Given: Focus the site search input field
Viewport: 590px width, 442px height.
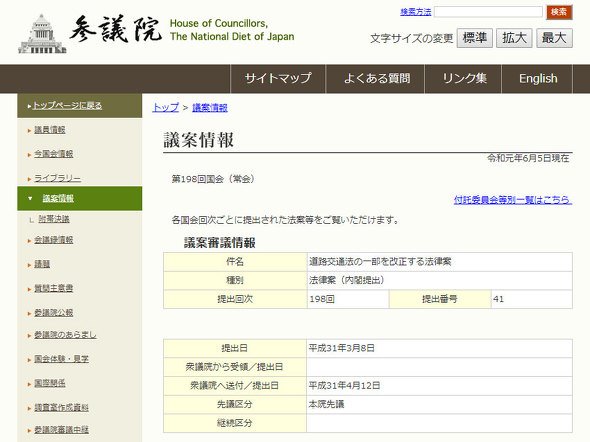Looking at the screenshot, I should point(488,12).
